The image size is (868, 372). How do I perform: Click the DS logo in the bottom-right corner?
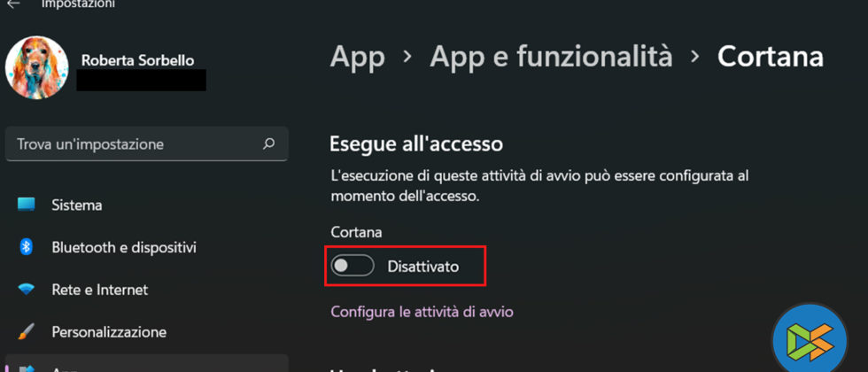[x=810, y=340]
